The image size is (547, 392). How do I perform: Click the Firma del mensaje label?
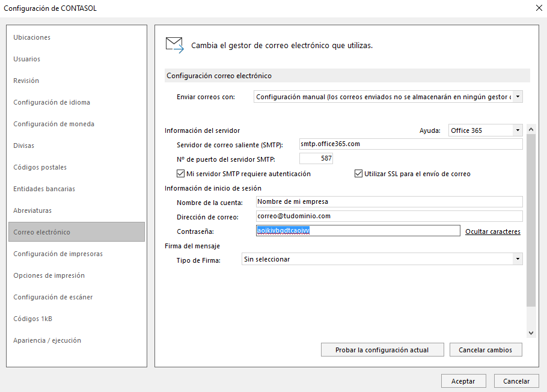(192, 246)
